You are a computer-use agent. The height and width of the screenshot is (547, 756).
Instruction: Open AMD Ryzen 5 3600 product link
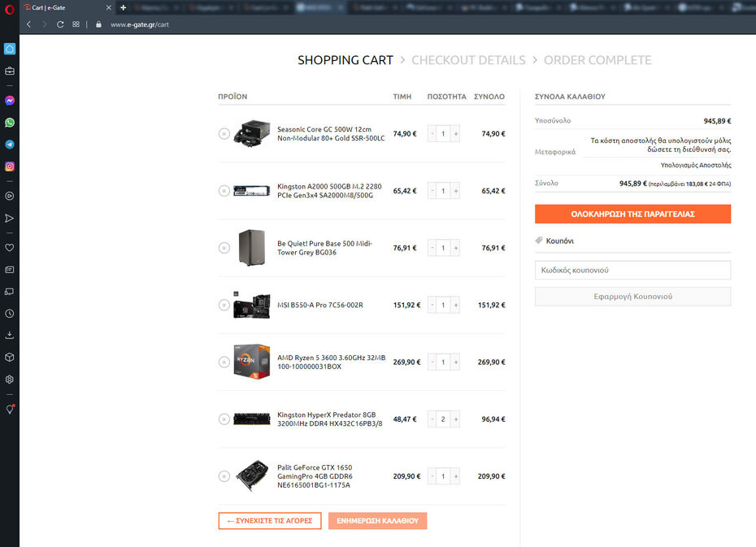(x=331, y=362)
